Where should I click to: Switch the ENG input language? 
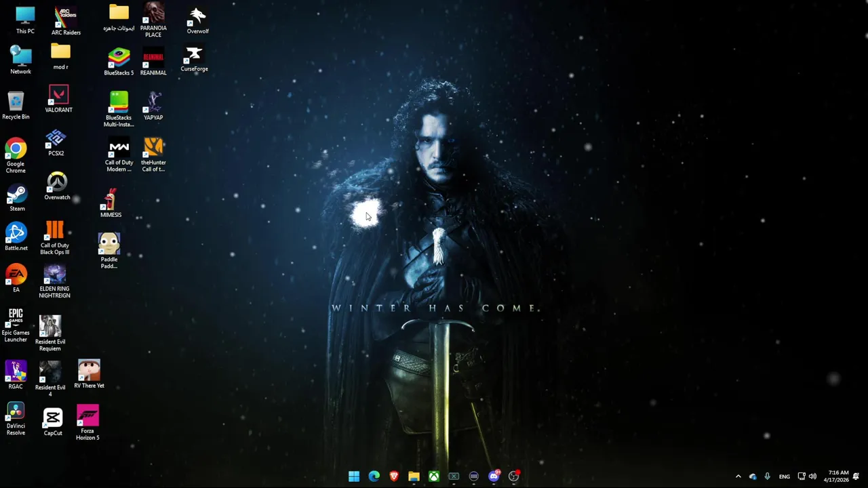785,476
